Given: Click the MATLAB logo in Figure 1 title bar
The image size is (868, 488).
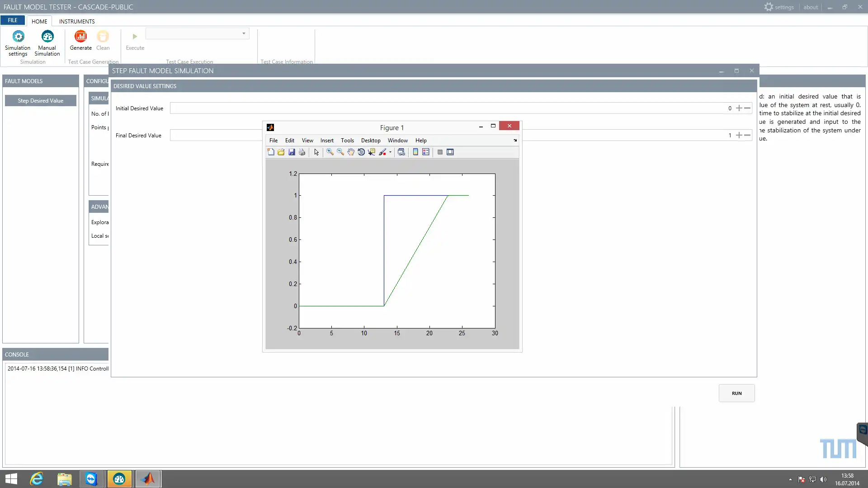Looking at the screenshot, I should click(270, 127).
